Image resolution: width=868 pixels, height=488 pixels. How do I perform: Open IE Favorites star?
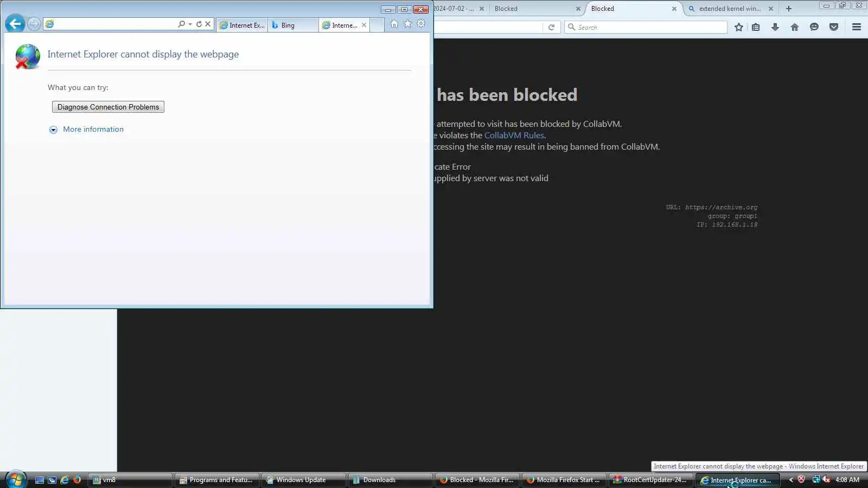(408, 24)
